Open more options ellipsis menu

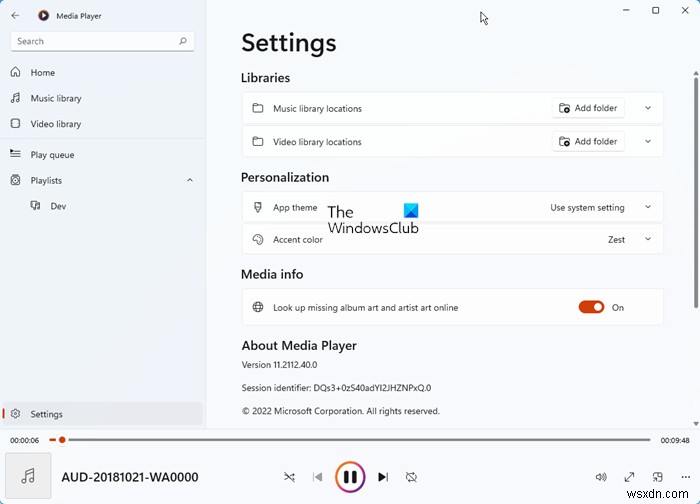tap(686, 477)
